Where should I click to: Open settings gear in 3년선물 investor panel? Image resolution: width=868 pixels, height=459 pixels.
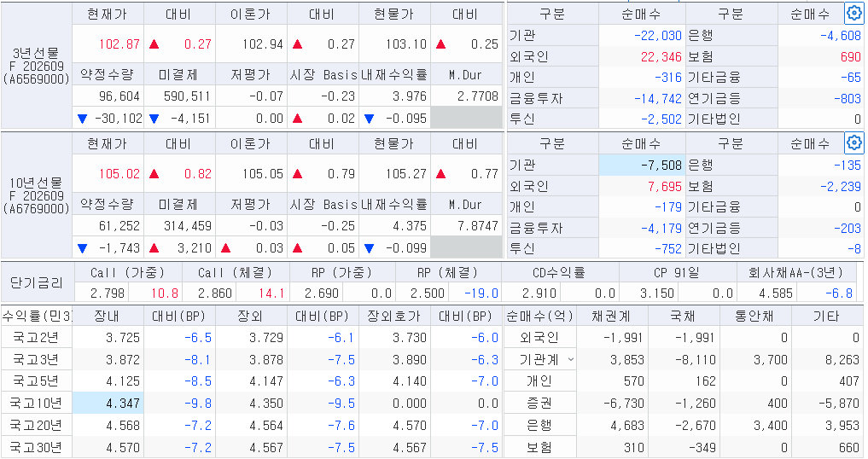(853, 13)
